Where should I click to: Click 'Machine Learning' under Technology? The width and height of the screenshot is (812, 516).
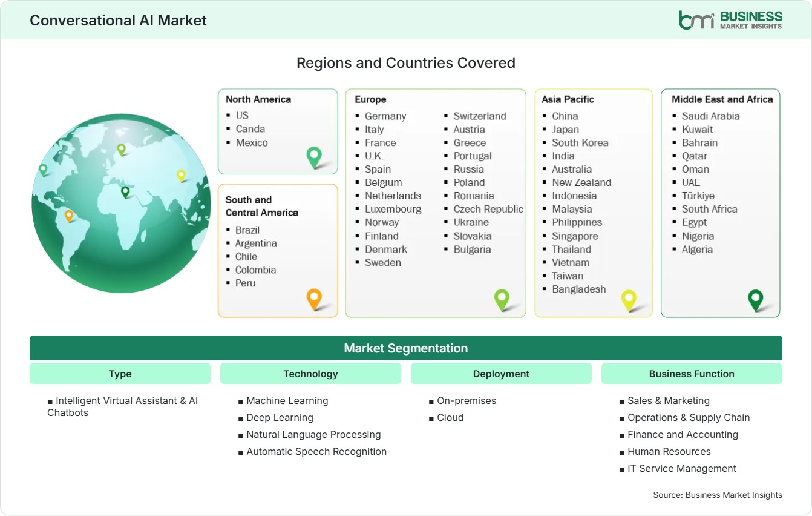click(287, 401)
